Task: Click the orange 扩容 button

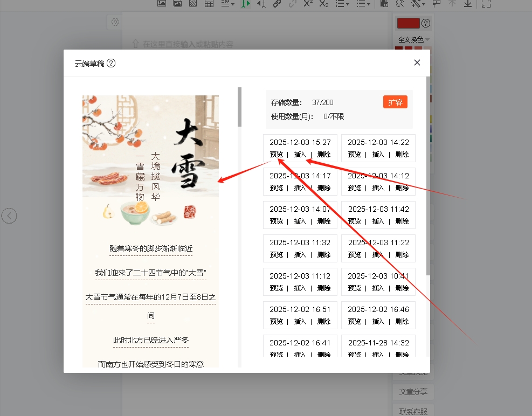Action: pos(395,102)
